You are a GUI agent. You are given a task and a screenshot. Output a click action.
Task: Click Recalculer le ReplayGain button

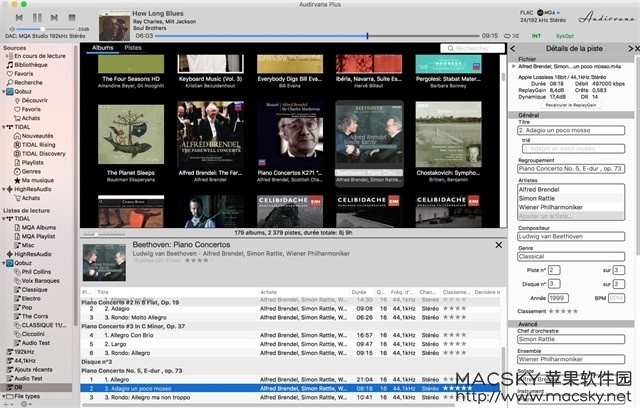point(571,105)
